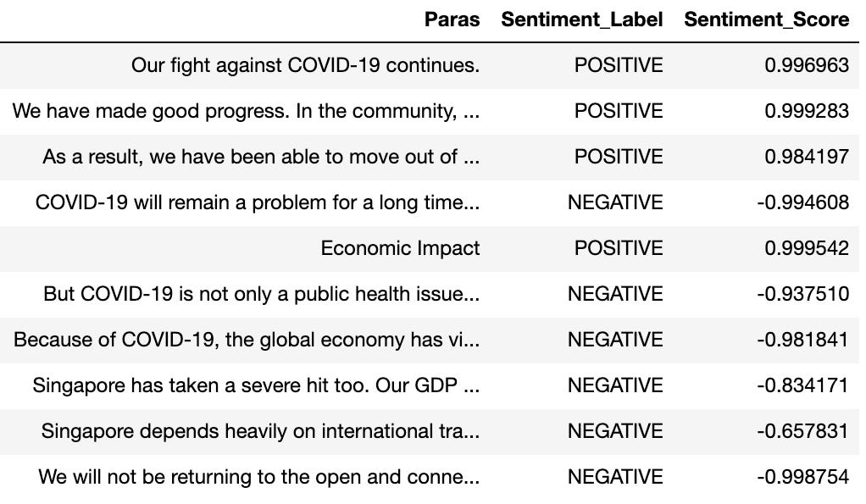This screenshot has height=504, width=866.
Task: Click "Singapore has taken a severe hit" cell
Action: pos(256,385)
